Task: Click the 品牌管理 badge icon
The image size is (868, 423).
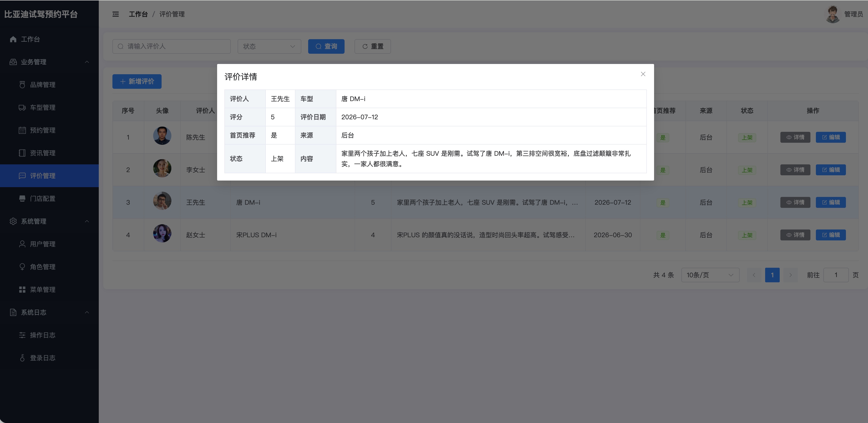Action: point(22,85)
